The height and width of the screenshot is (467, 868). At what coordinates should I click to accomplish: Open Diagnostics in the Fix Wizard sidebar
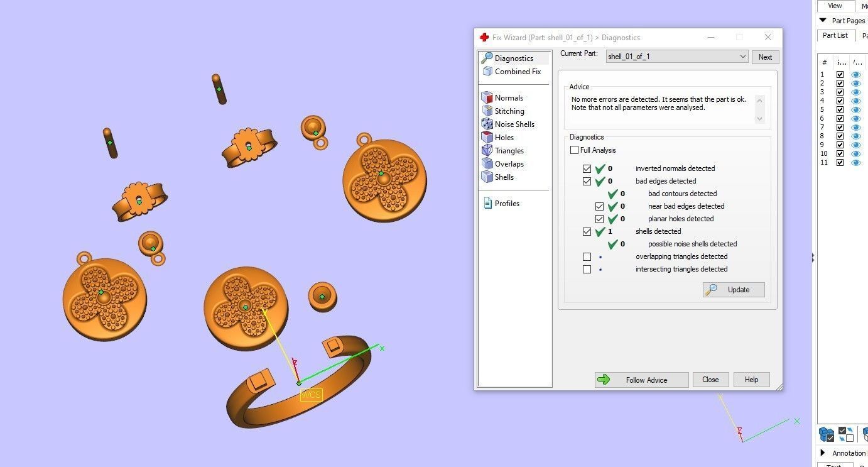(x=513, y=58)
